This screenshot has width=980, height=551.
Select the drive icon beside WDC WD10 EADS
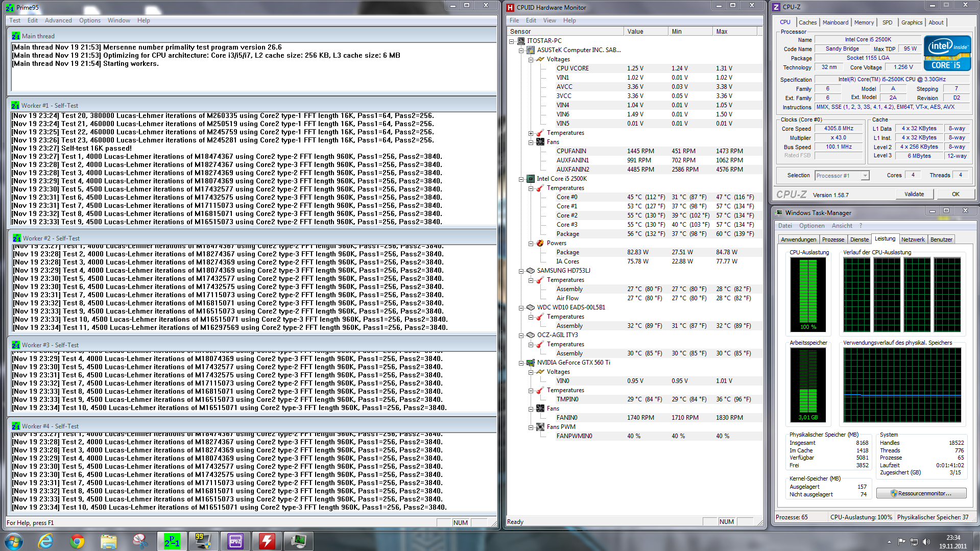(531, 307)
